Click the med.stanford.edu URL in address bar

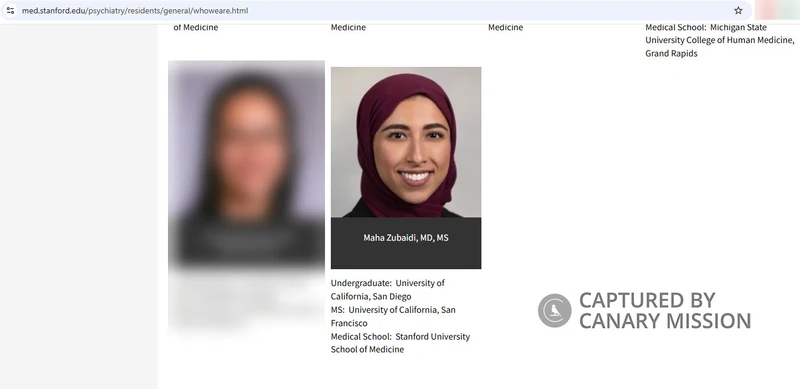(135, 10)
